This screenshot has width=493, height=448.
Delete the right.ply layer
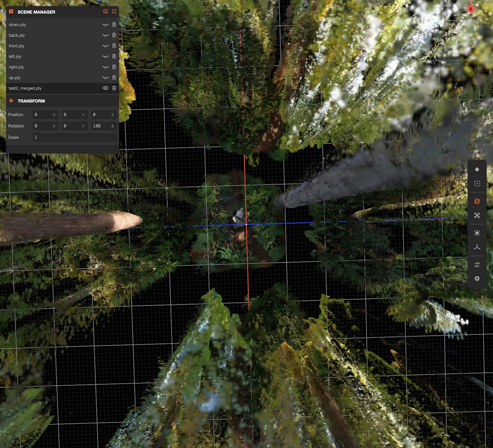(x=114, y=67)
